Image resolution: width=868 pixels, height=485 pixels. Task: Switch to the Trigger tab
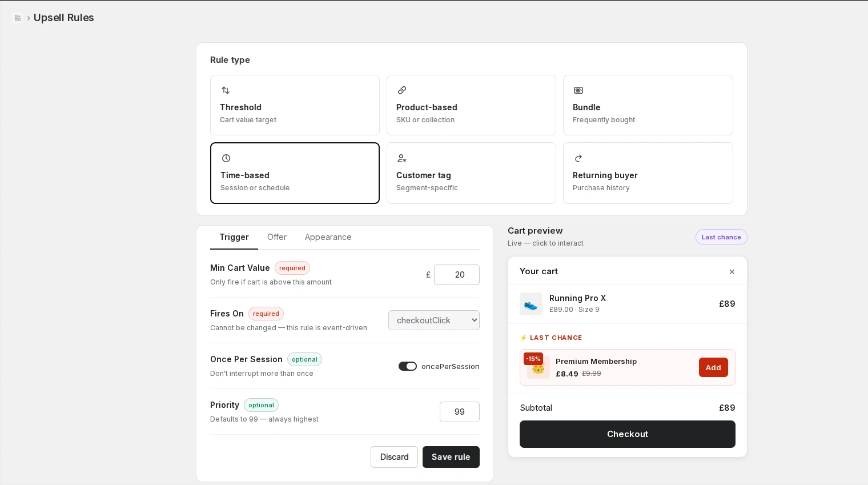[x=234, y=237]
